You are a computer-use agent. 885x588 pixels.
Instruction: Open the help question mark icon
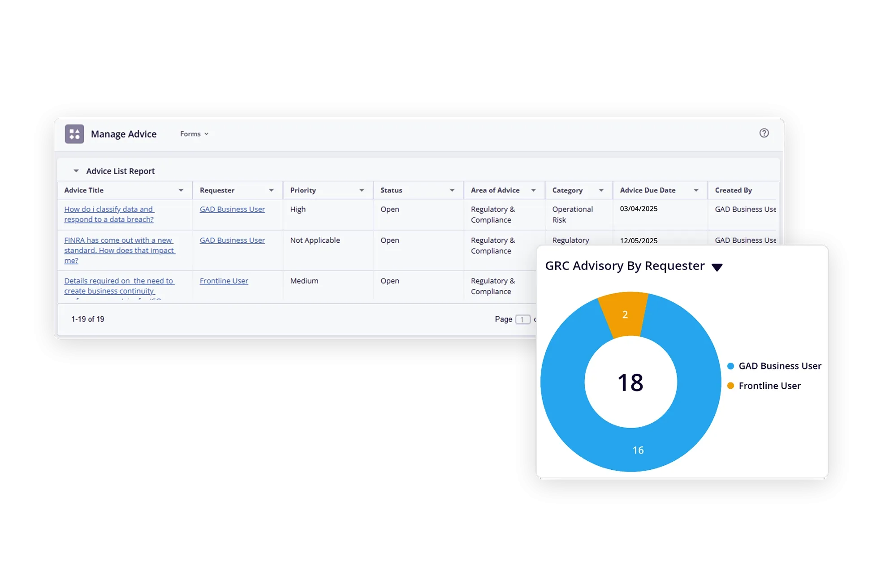(764, 133)
